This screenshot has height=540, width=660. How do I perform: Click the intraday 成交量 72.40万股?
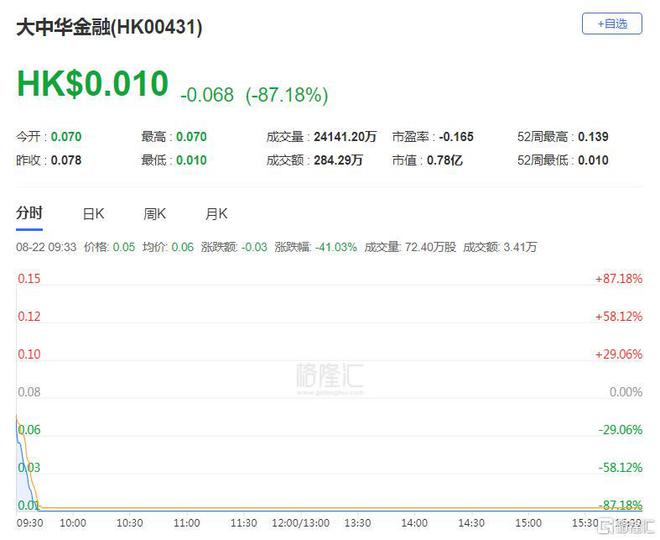[x=430, y=247]
